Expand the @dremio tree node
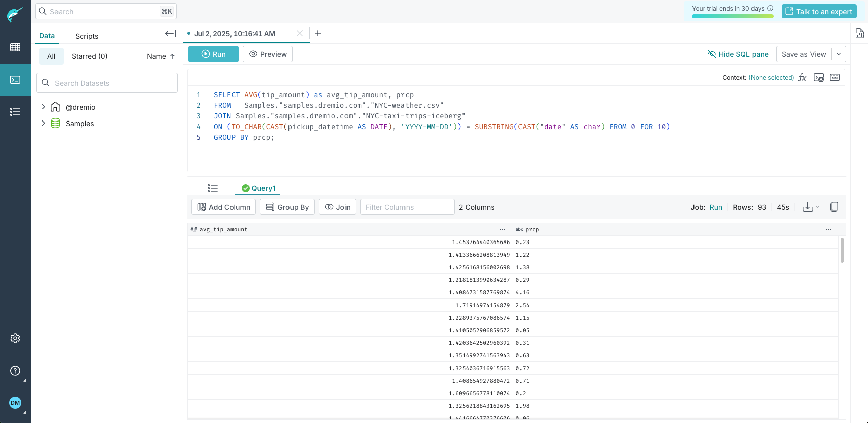 [43, 107]
